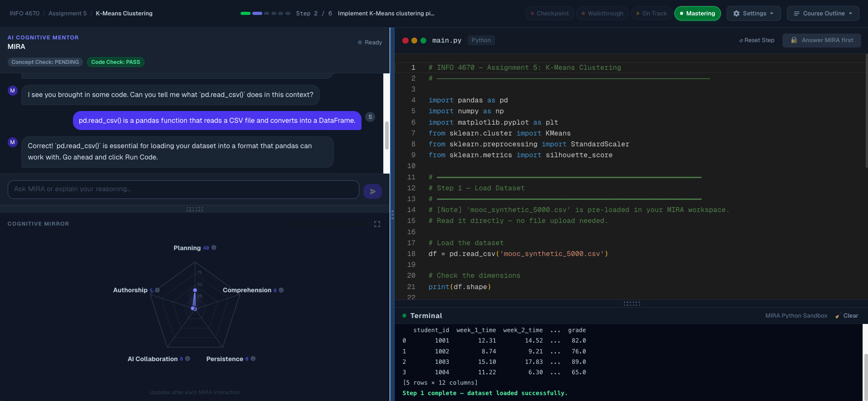This screenshot has width=868, height=401.
Task: Click the info icon beside Planning
Action: pos(214,248)
